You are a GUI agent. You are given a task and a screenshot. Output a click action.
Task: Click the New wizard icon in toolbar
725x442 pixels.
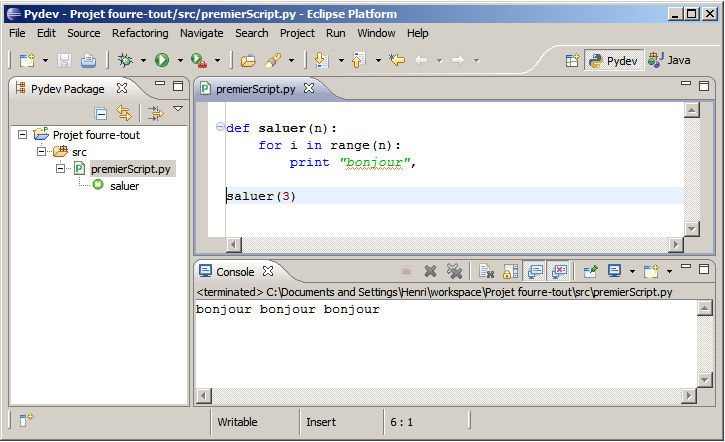pyautogui.click(x=27, y=60)
